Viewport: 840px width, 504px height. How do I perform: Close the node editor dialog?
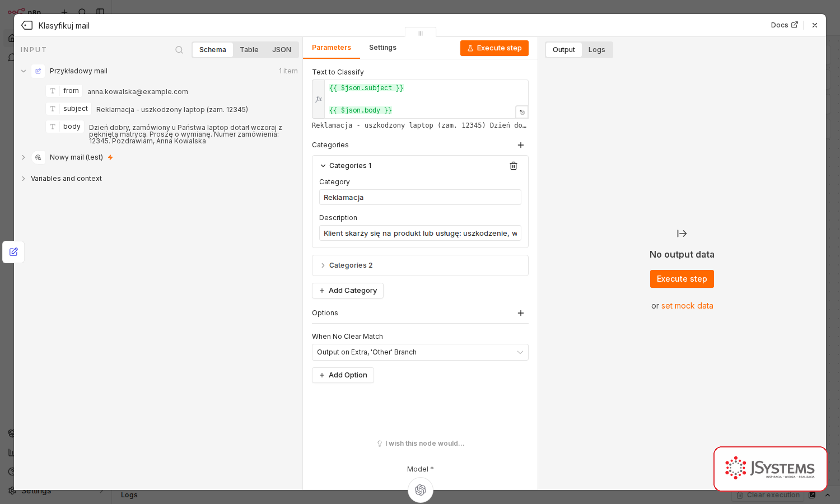(x=815, y=25)
